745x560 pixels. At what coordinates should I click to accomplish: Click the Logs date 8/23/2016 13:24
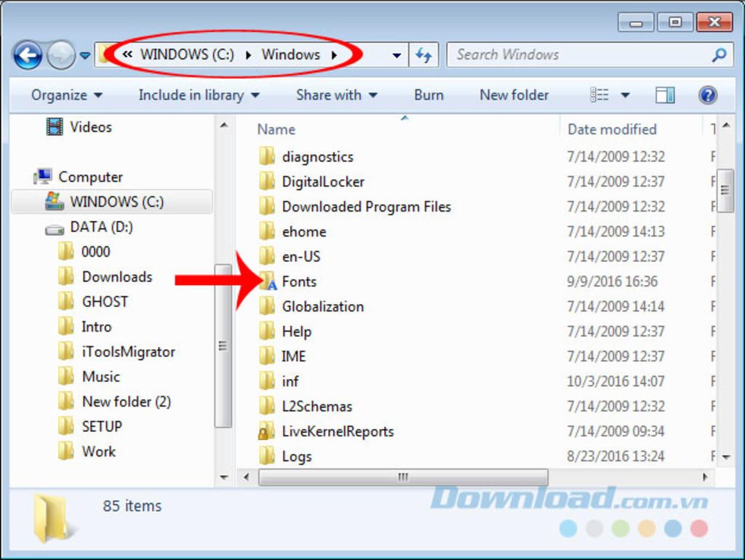[615, 456]
